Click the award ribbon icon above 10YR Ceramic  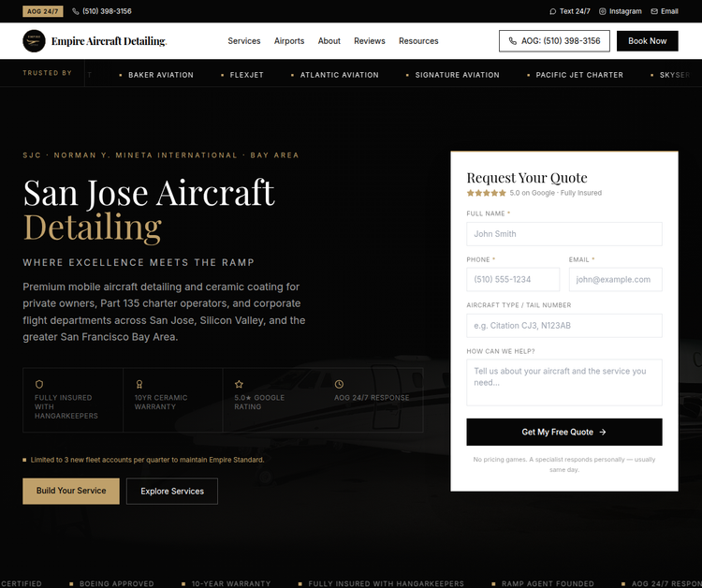point(139,384)
